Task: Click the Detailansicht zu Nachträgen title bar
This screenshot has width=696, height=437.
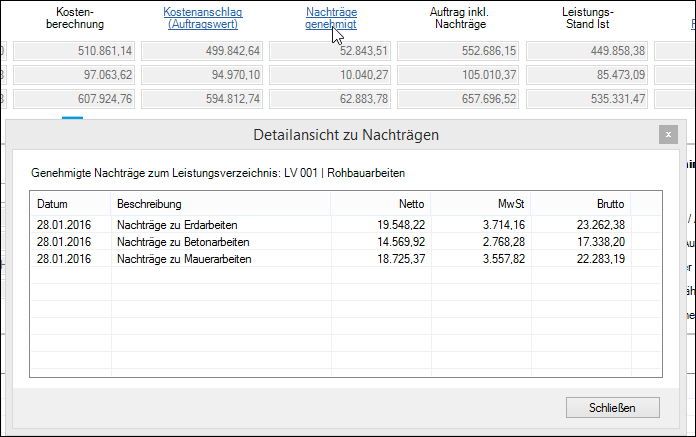Action: 346,134
